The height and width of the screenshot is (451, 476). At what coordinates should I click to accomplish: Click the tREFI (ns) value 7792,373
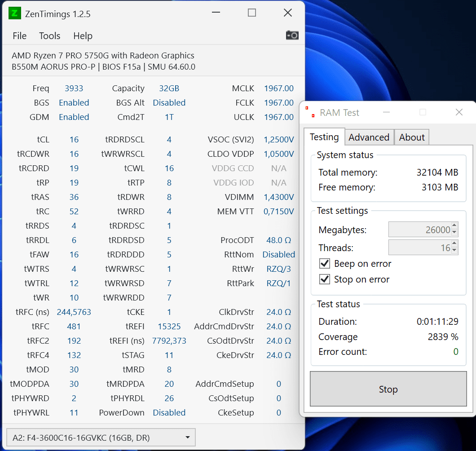tap(169, 341)
